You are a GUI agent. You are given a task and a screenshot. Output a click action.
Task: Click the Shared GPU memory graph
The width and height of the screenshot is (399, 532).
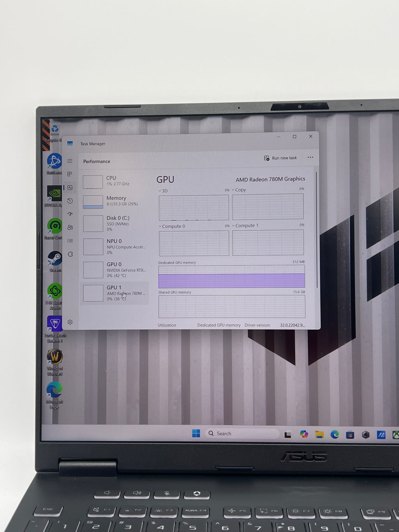click(231, 306)
